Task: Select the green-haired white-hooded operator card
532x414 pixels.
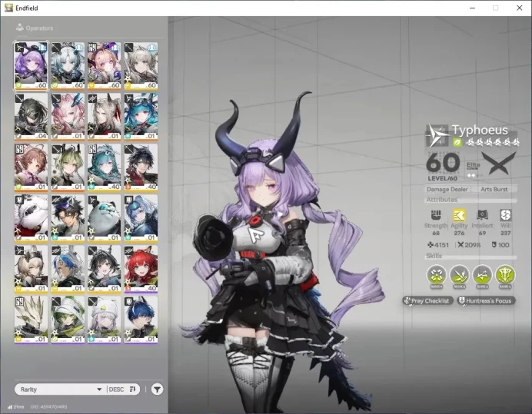Action: point(68,320)
